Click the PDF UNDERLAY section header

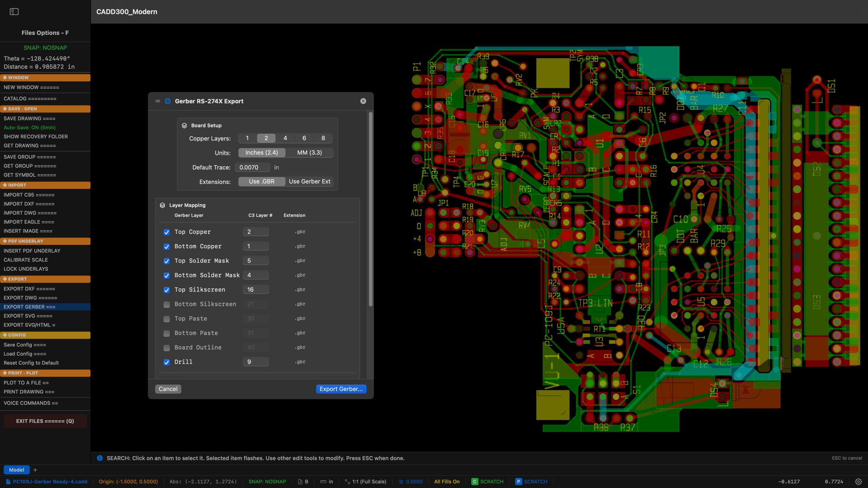[x=45, y=241]
